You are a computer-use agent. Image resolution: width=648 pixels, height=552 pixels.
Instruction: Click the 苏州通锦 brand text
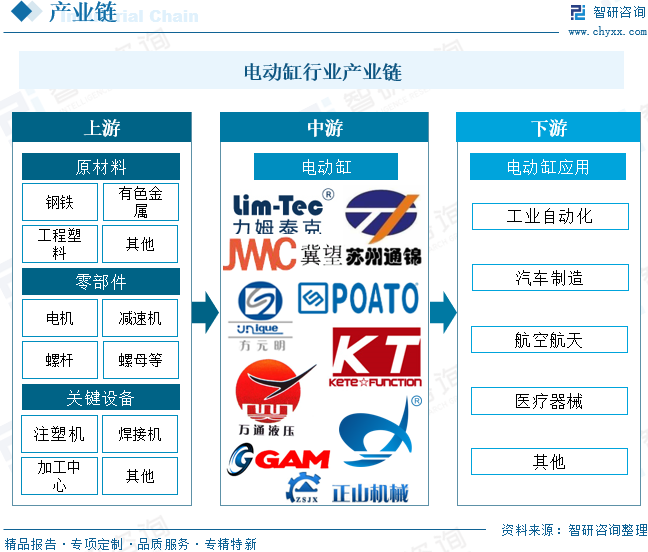[383, 257]
